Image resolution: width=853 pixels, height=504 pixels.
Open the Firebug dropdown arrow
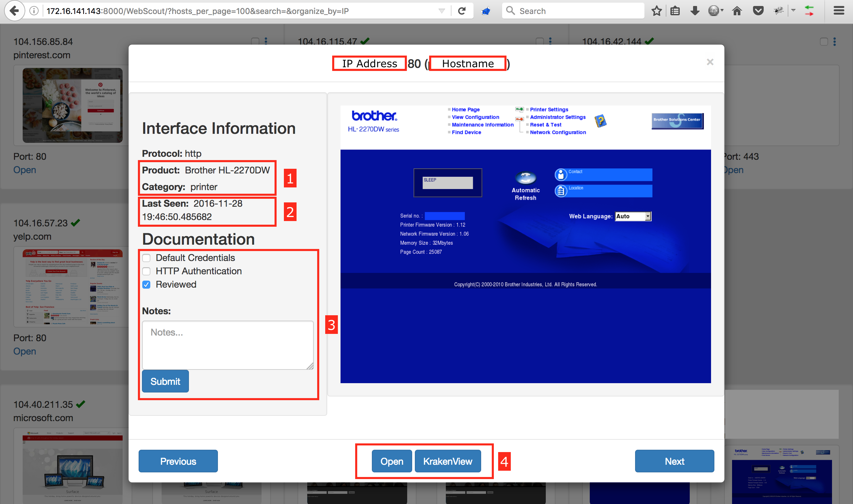(793, 11)
